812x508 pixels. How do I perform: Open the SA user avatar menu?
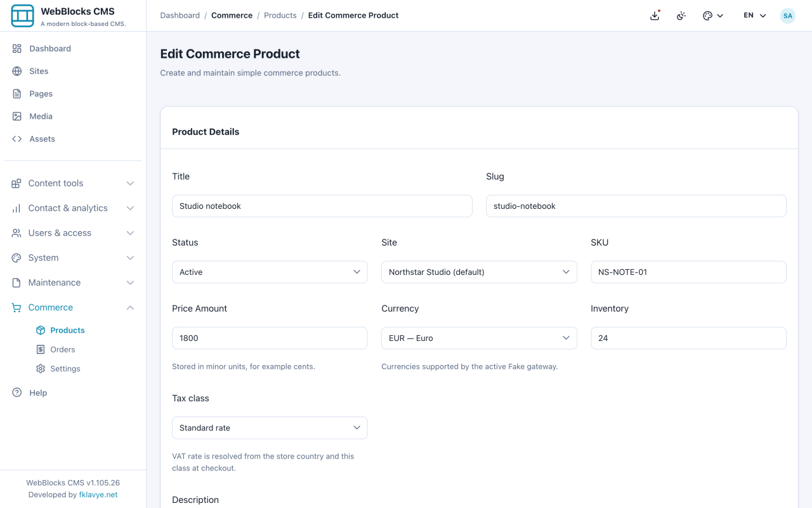(x=788, y=15)
